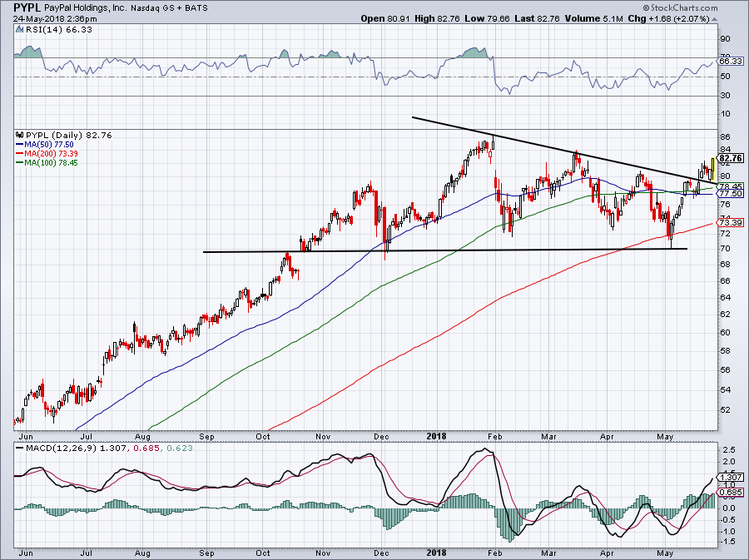Click the MACD legend line icon
This screenshot has height=560, width=749.
(x=20, y=448)
